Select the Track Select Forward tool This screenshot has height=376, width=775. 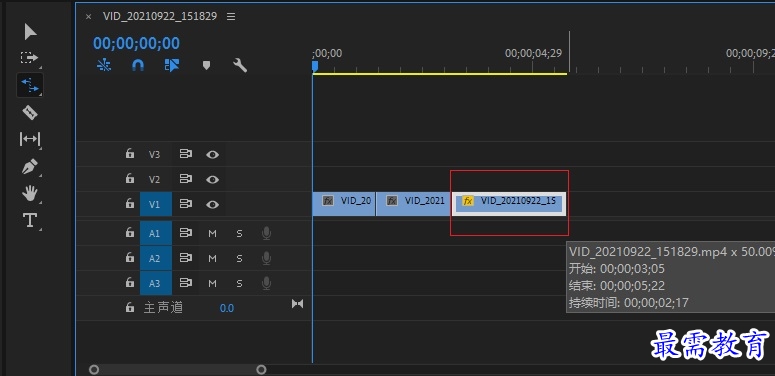click(30, 58)
